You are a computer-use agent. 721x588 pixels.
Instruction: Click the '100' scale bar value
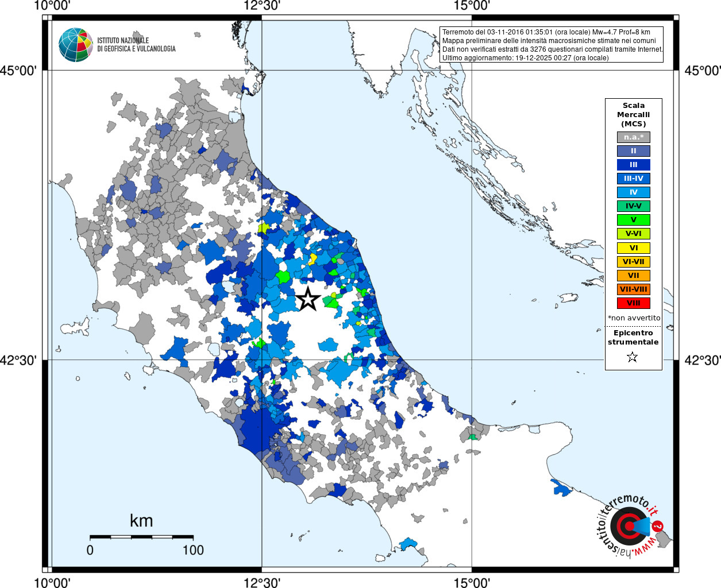193,550
